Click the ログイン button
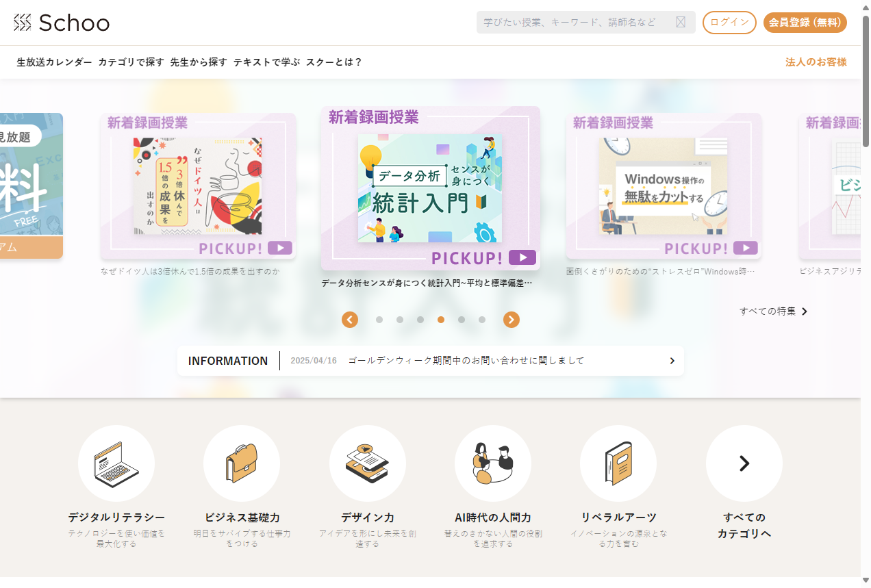The height and width of the screenshot is (588, 871). [x=729, y=23]
